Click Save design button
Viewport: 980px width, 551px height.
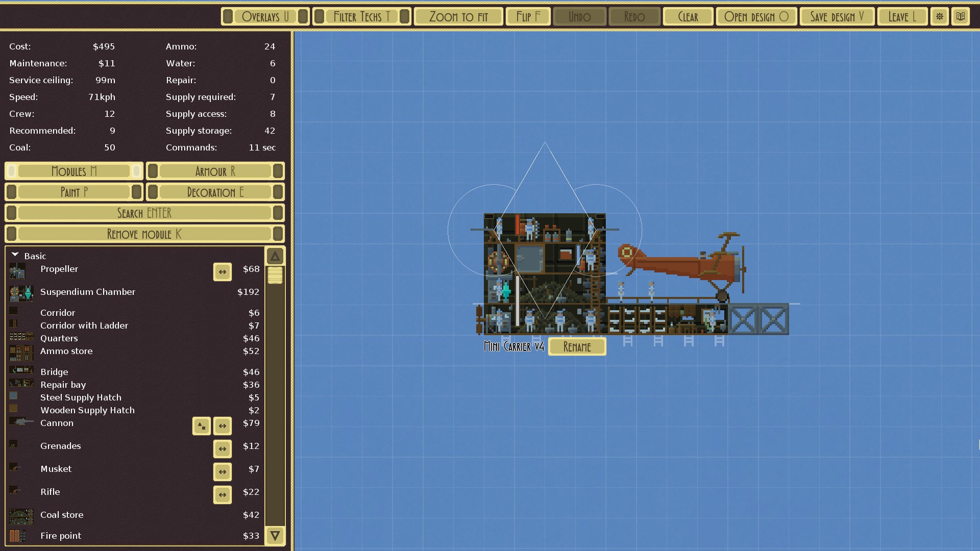[837, 16]
